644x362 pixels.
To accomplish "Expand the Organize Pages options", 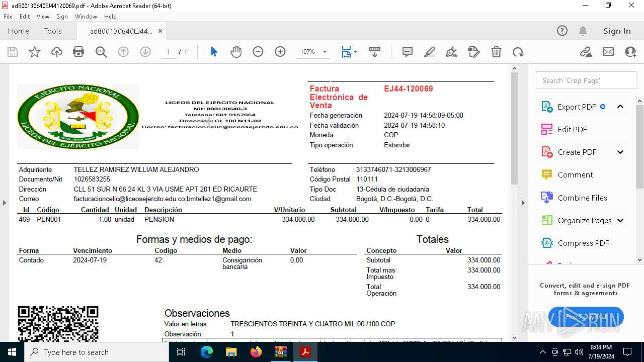I will [620, 220].
